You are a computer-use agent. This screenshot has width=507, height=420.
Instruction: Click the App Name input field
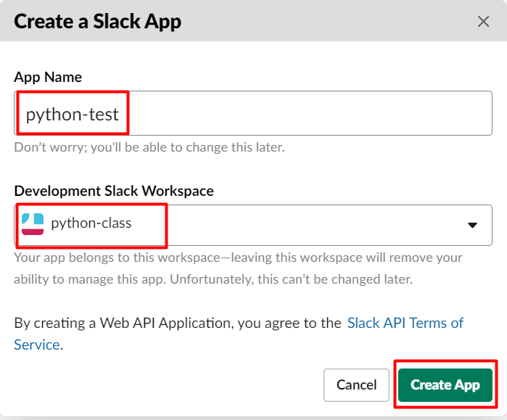(x=253, y=113)
